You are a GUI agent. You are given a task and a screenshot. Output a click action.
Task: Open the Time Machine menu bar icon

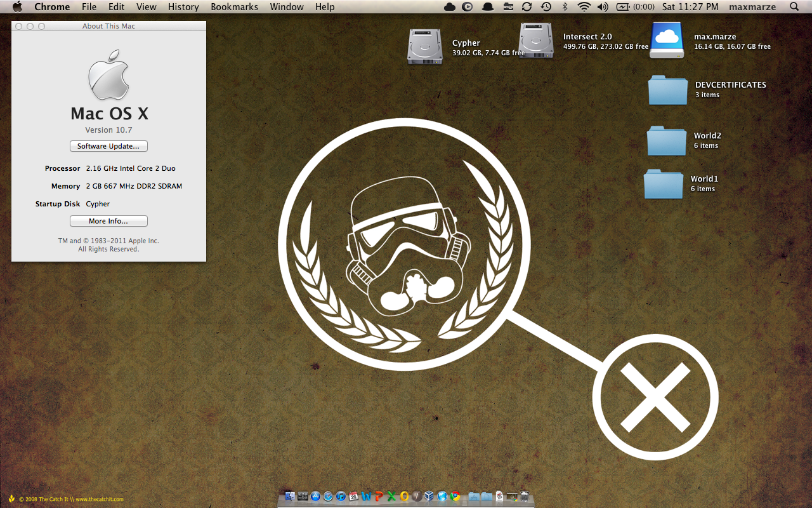[546, 7]
